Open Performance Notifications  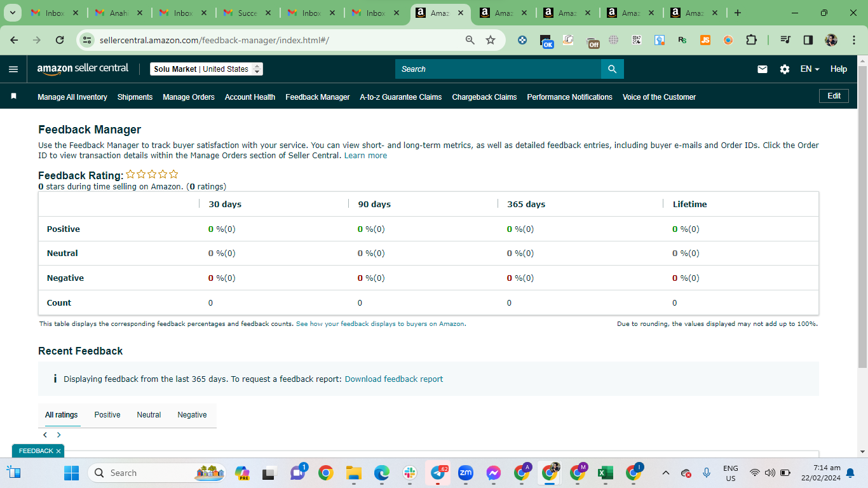pos(570,97)
